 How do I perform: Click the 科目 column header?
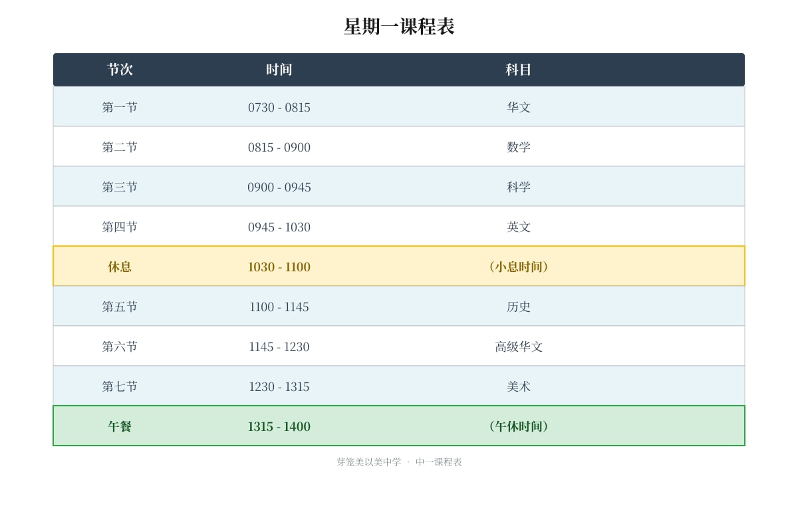(x=519, y=70)
